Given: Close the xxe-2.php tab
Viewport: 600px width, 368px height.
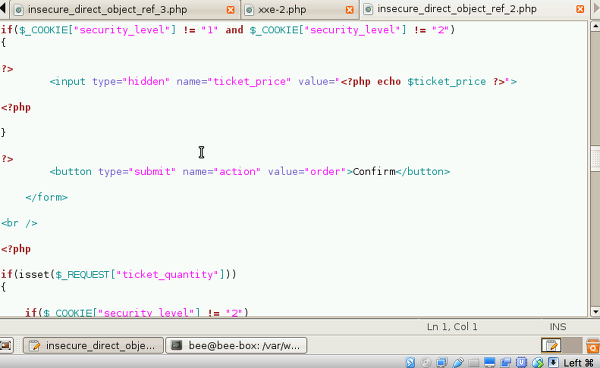Looking at the screenshot, I should point(350,10).
